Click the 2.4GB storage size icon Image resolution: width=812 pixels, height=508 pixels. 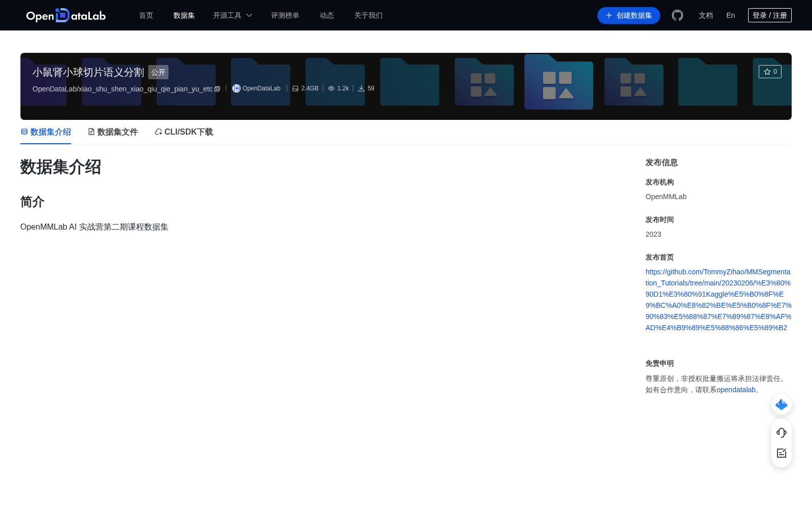coord(295,88)
